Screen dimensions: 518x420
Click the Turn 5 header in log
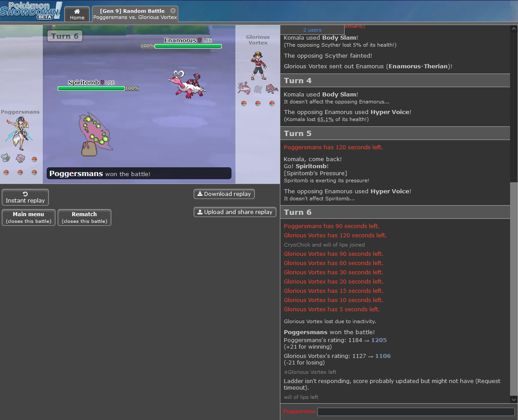pyautogui.click(x=395, y=133)
